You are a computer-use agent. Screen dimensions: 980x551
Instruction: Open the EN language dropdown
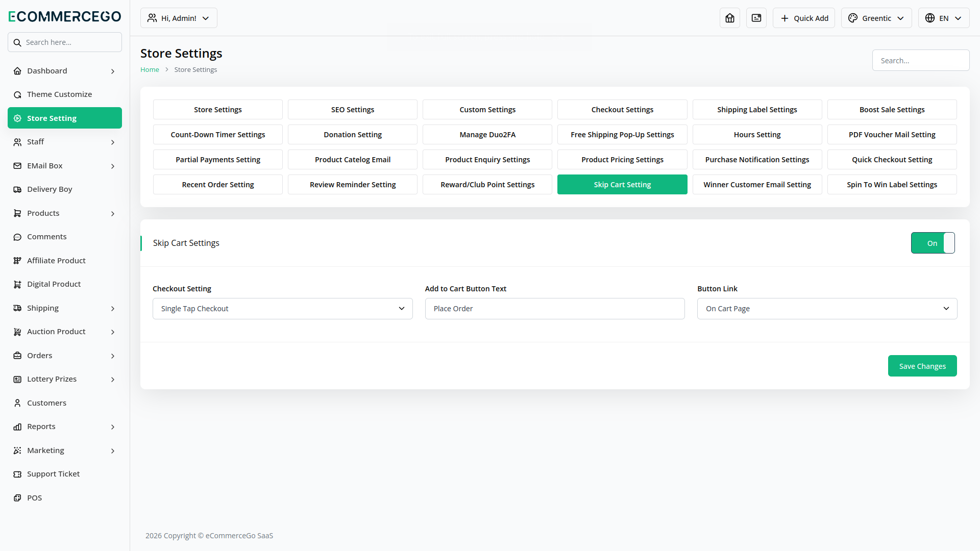click(944, 18)
